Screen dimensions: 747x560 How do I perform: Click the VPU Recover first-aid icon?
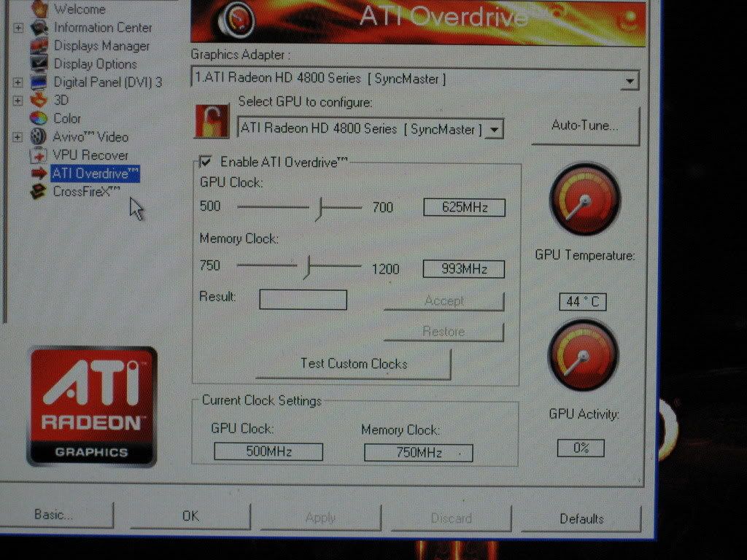pos(38,155)
